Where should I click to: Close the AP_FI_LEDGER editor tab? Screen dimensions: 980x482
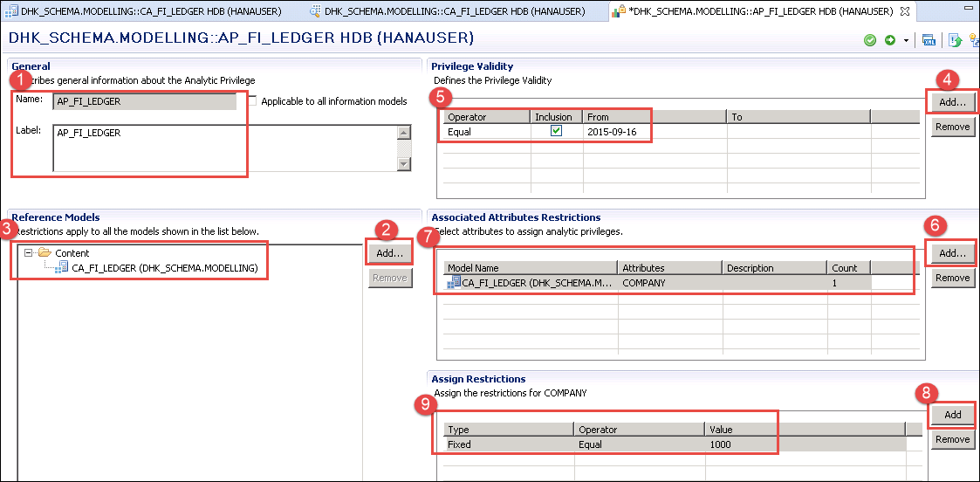pyautogui.click(x=904, y=11)
